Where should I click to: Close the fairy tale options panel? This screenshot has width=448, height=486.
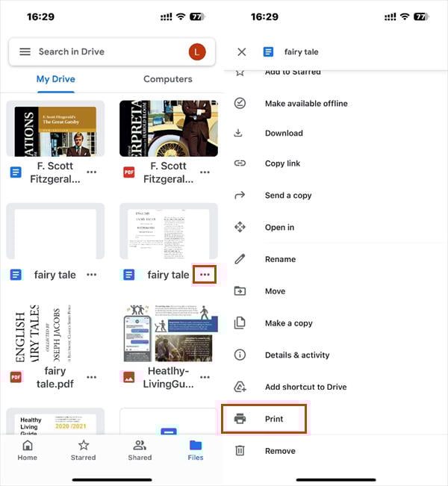click(242, 52)
